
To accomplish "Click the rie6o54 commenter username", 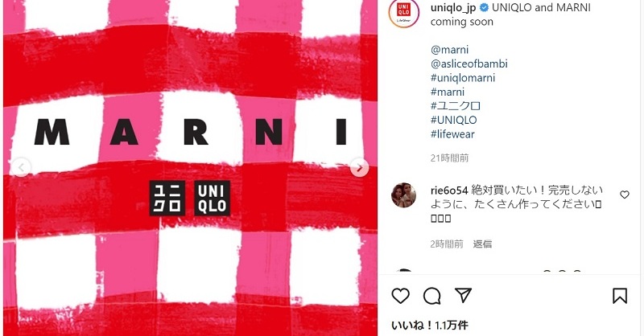I will point(449,191).
